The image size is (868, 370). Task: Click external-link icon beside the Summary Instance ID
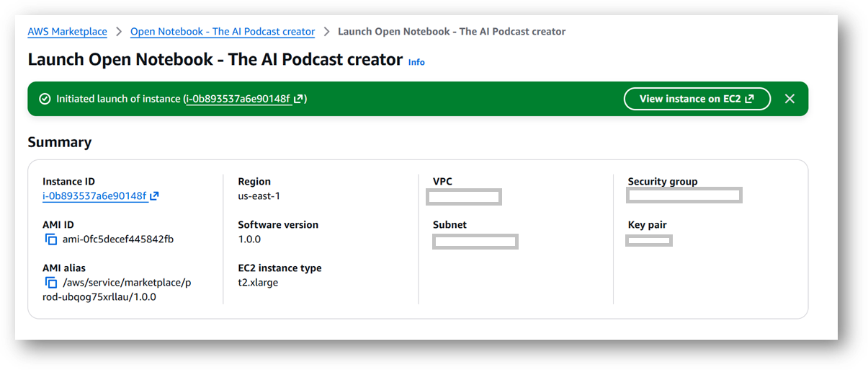pos(154,196)
